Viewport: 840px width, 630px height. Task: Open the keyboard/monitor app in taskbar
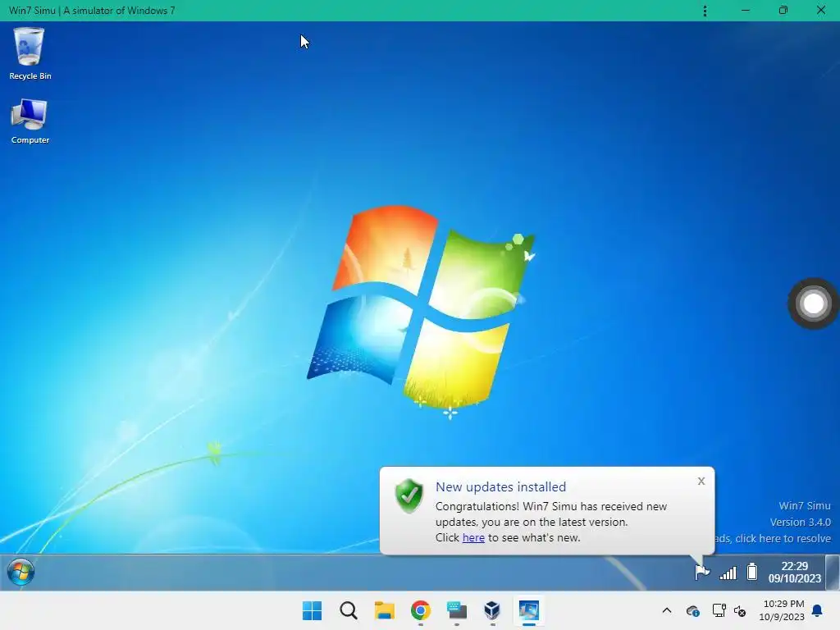point(456,610)
